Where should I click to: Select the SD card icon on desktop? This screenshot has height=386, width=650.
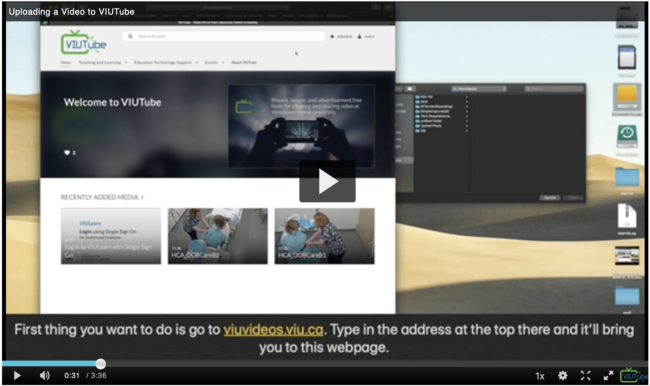tap(627, 57)
